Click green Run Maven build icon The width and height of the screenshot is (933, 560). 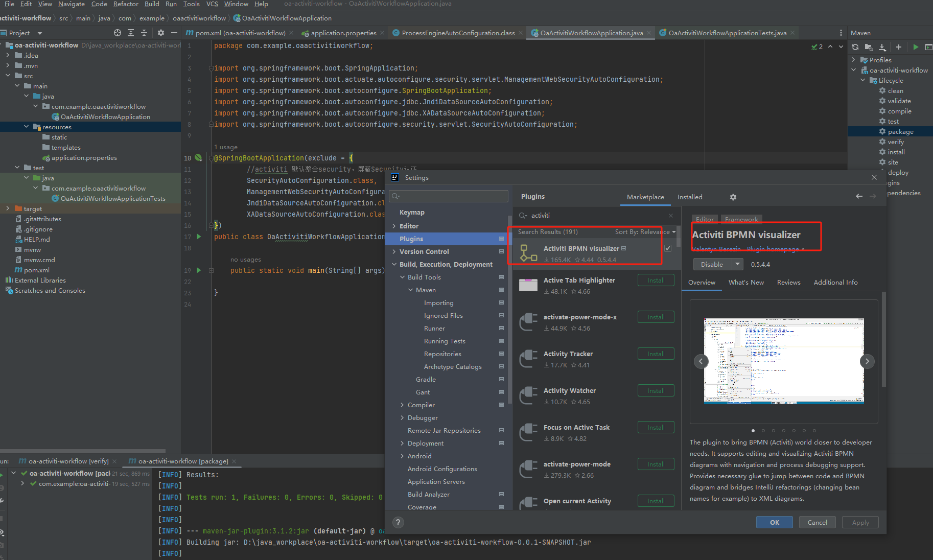pyautogui.click(x=916, y=47)
